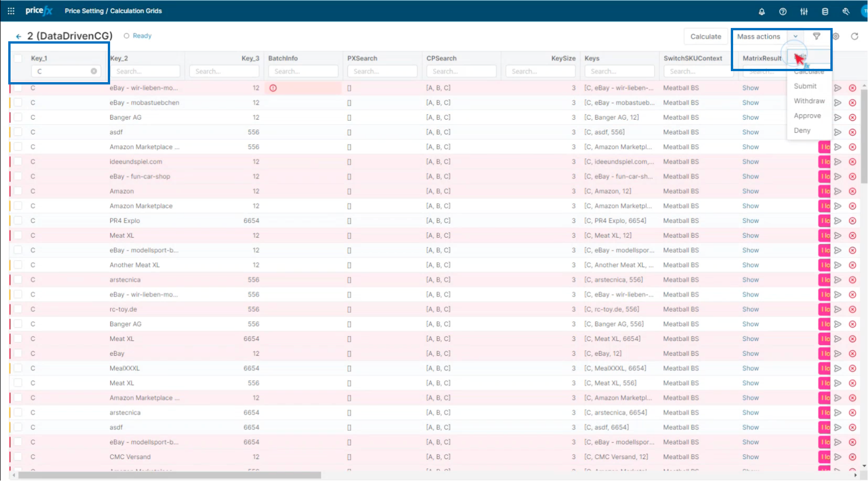Click the sliders configuration icon in header
This screenshot has width=868, height=481.
tap(804, 11)
